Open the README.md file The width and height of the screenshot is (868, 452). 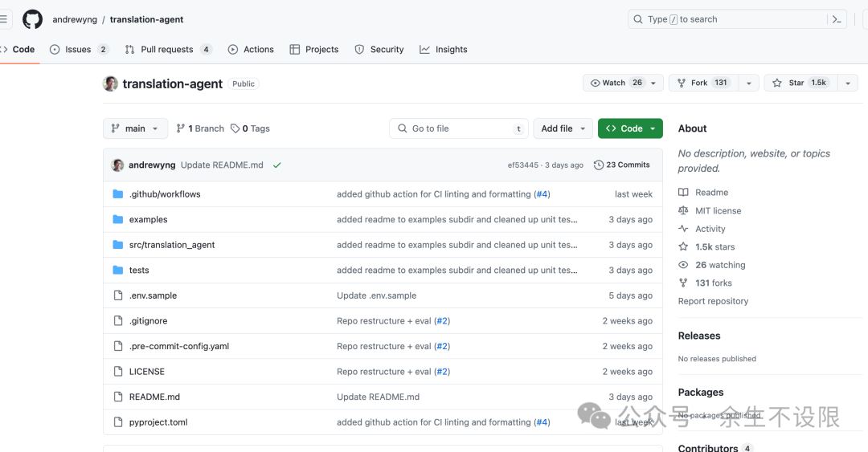pos(154,397)
